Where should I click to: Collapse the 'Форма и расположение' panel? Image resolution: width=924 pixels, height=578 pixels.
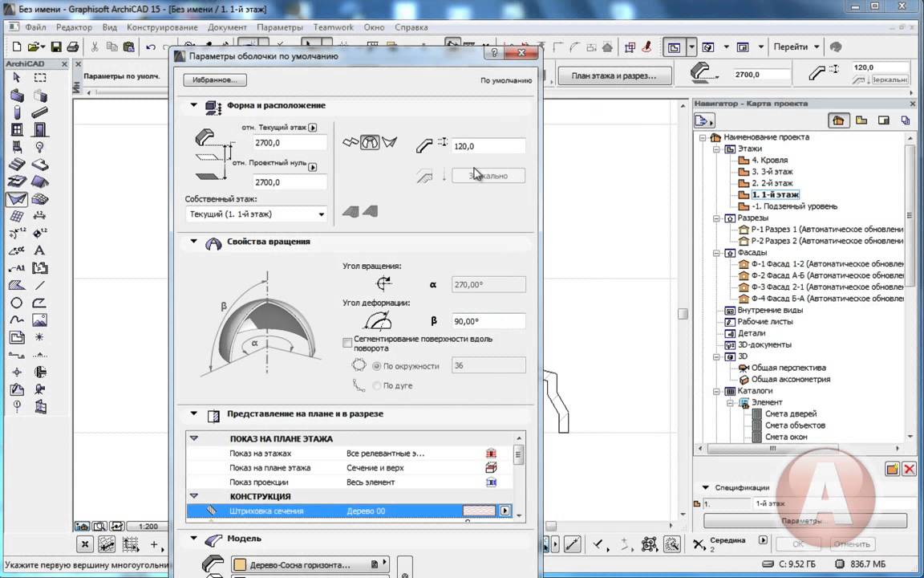(x=194, y=105)
